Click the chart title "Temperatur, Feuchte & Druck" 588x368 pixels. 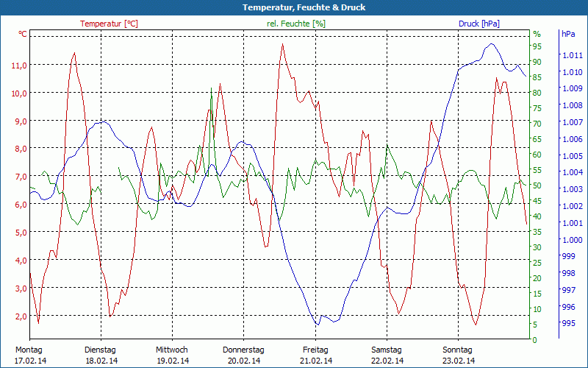[x=293, y=7]
